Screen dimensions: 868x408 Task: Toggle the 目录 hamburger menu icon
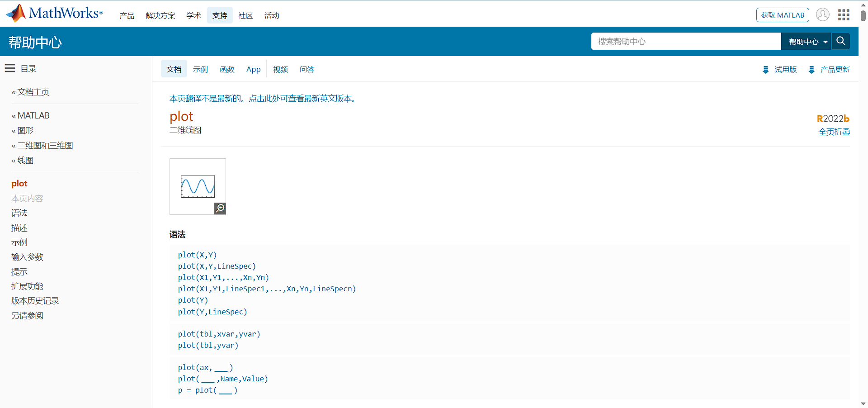point(10,68)
